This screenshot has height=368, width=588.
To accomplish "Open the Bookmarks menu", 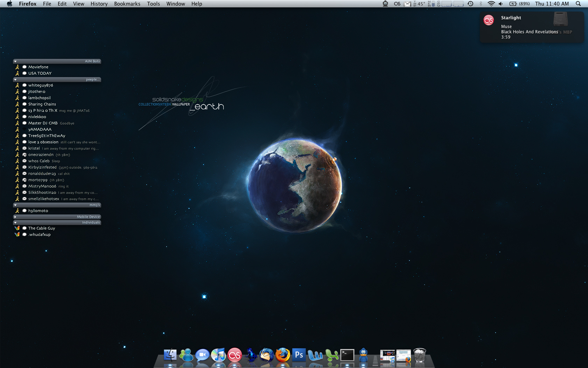I will 127,4.
